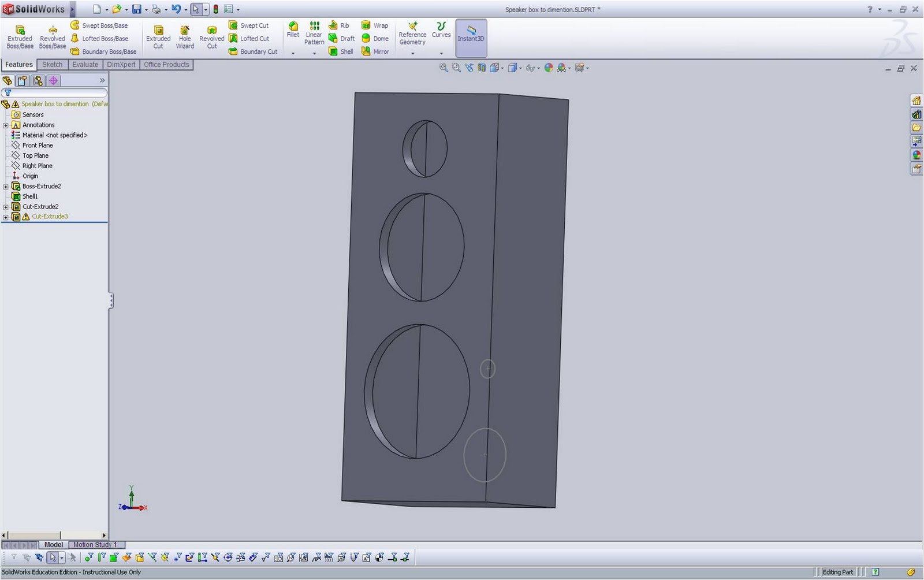
Task: Click the feature tree filter field
Action: pos(55,92)
